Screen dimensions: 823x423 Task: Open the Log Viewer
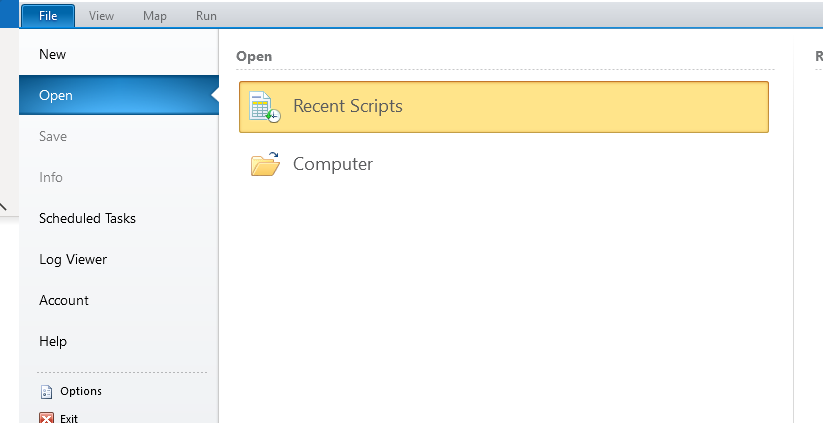[73, 259]
